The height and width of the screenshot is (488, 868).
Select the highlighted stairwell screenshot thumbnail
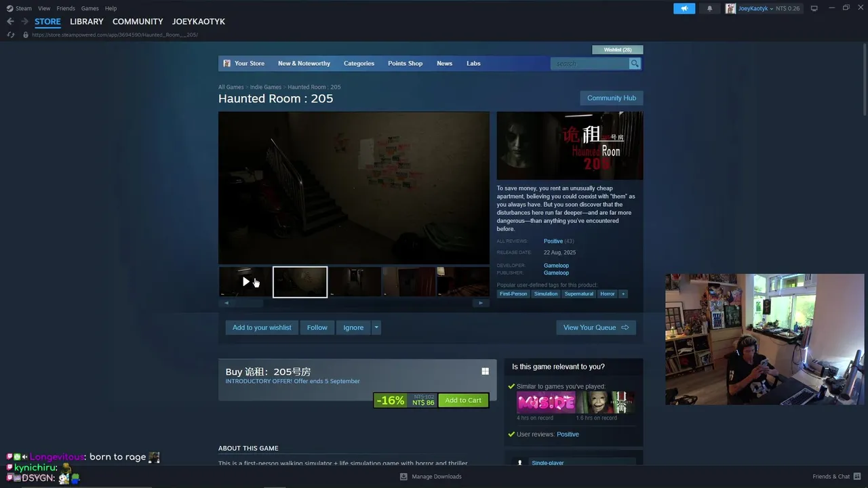pos(300,282)
